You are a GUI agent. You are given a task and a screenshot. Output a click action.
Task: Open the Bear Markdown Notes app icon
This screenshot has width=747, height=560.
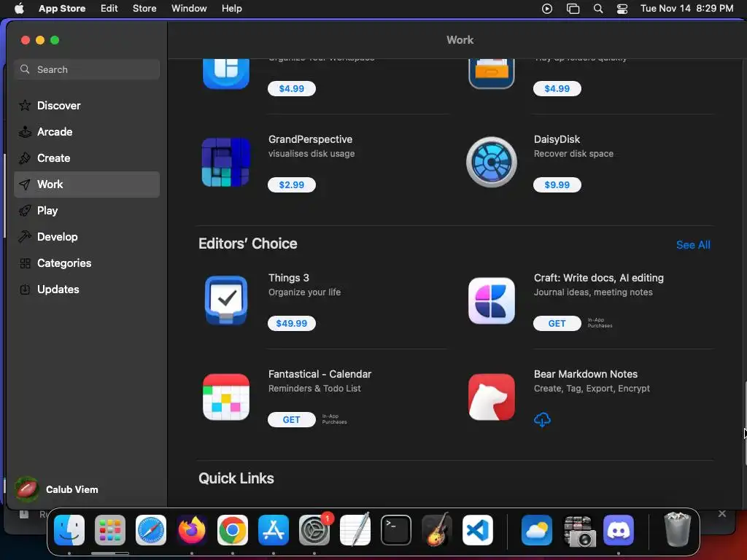[x=491, y=397]
